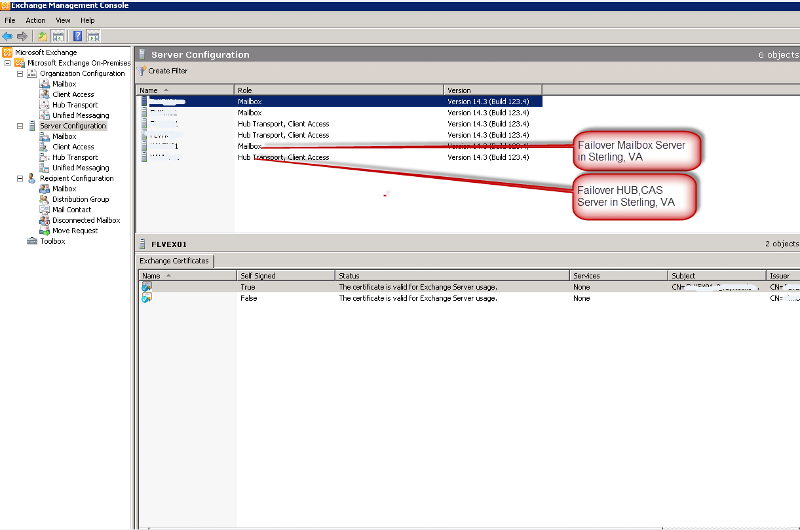Open Mailbox under Server Configuration
This screenshot has height=530, width=800.
[x=64, y=136]
